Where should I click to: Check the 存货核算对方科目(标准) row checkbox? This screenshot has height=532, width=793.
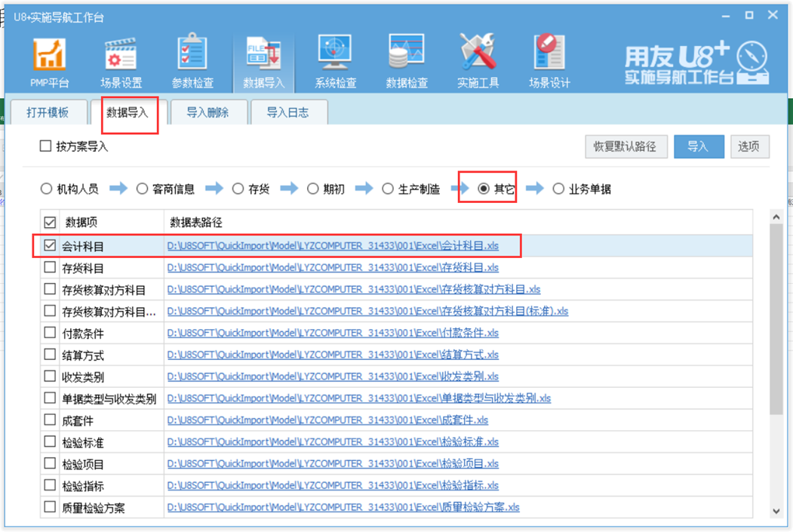coord(50,310)
